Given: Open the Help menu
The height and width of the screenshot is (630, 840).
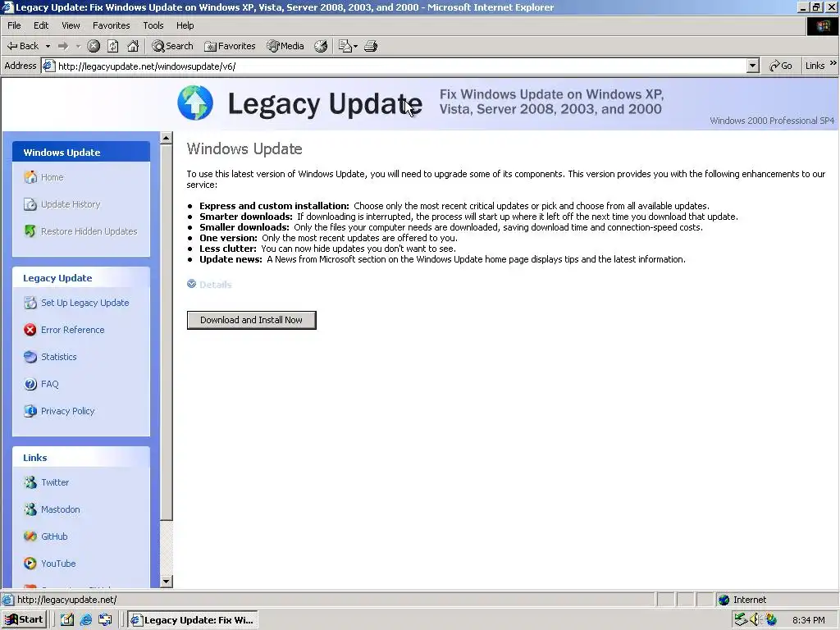Looking at the screenshot, I should click(185, 25).
